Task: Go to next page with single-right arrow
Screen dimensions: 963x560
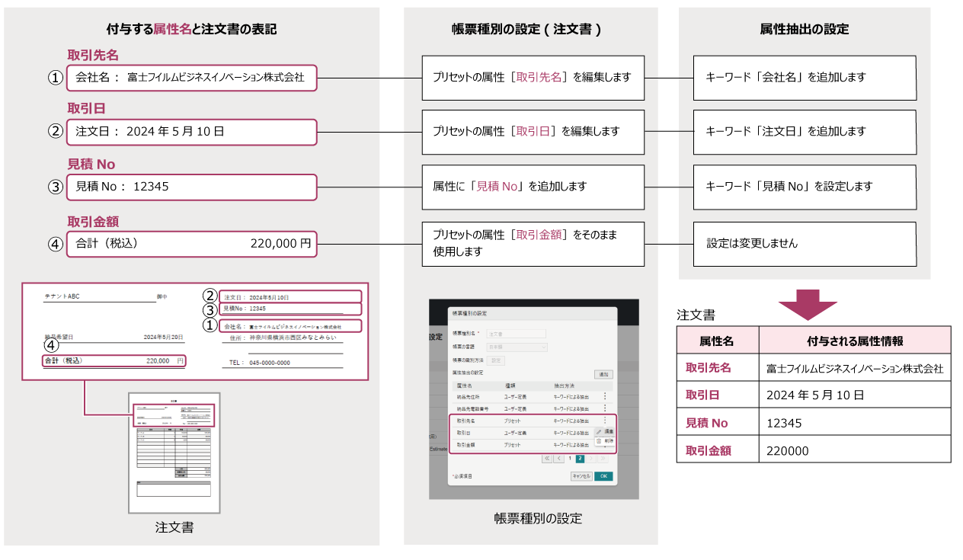Action: click(591, 459)
